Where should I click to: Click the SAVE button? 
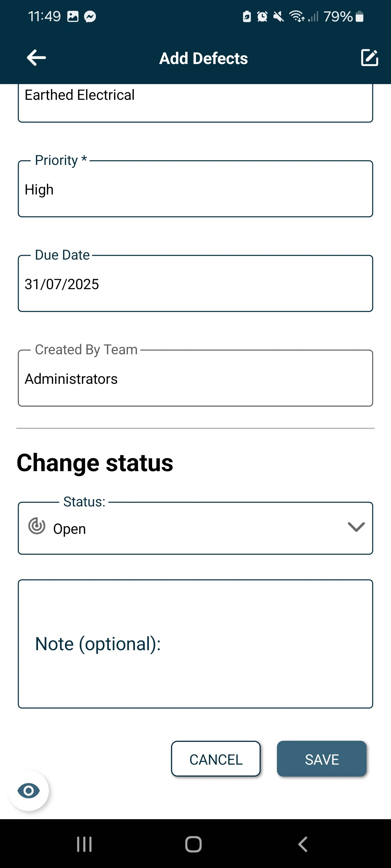tap(321, 759)
